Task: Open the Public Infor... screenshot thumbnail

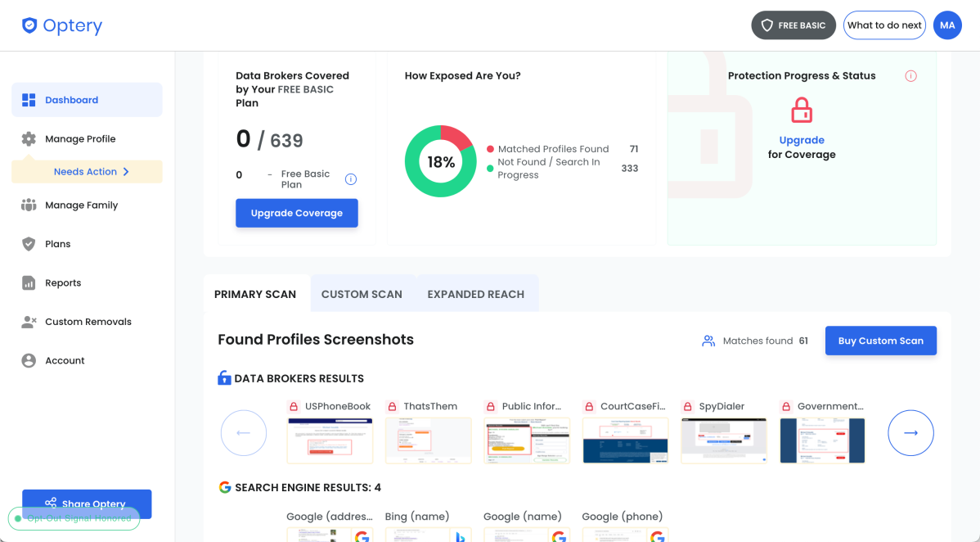Action: pyautogui.click(x=527, y=440)
